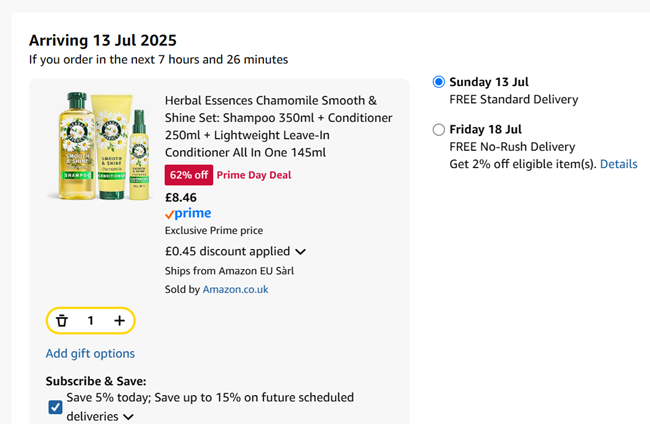Screen dimensions: 650x424
Task: Click the Ships from Amazon EU Sàrl text
Action: 229,271
